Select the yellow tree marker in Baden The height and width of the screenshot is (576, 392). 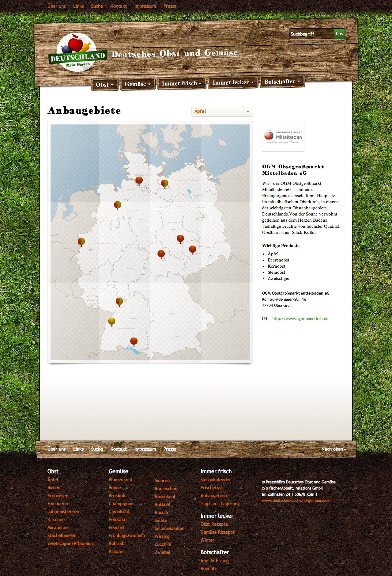[x=112, y=322]
